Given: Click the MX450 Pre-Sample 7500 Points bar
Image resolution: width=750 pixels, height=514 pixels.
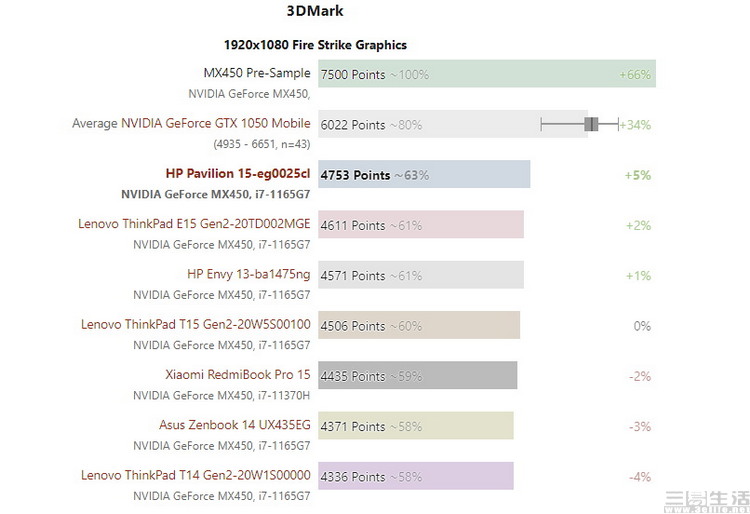Looking at the screenshot, I should [x=486, y=74].
